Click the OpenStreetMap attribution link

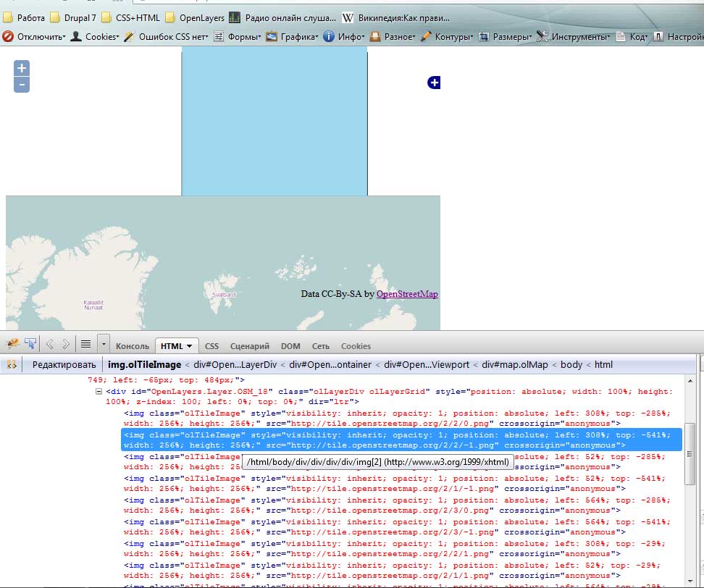407,294
